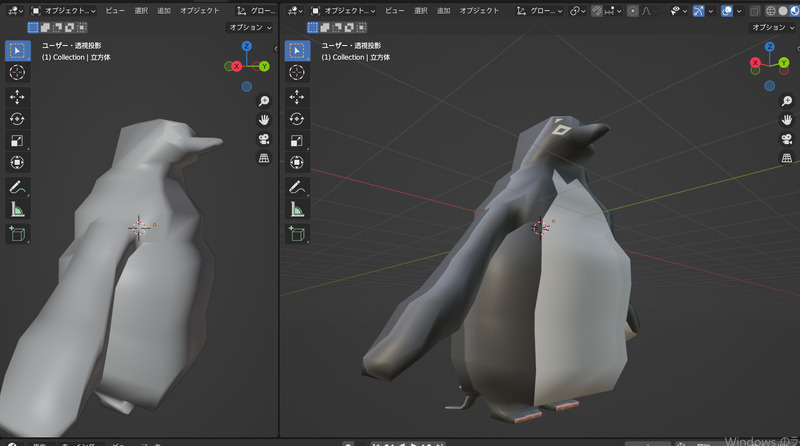Open 選択 menu in left viewport
800x446 pixels.
point(141,11)
